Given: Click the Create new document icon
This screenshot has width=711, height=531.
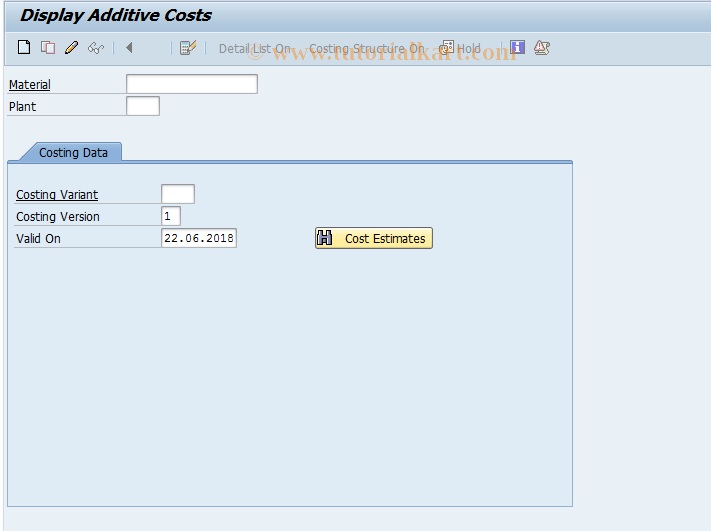Looking at the screenshot, I should pos(24,47).
